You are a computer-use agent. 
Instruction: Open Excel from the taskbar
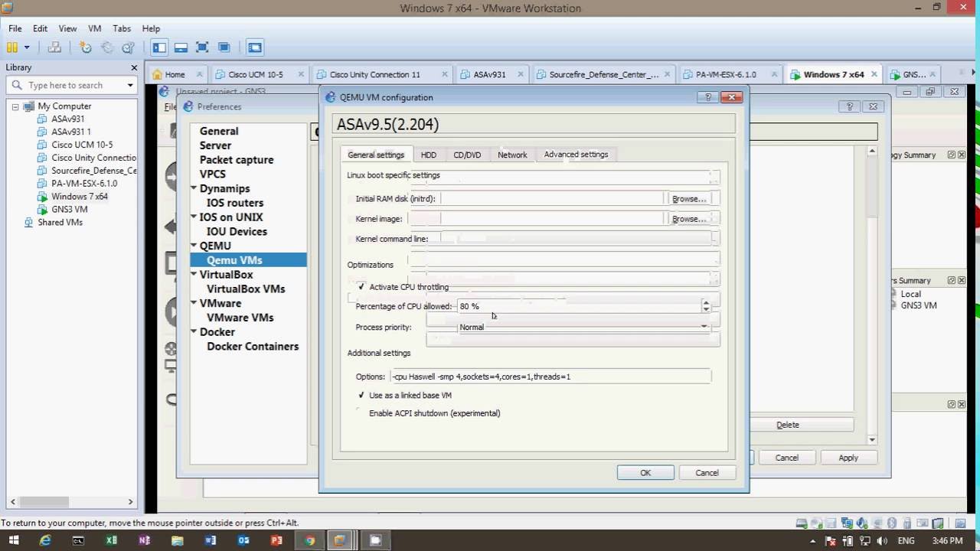coord(112,540)
